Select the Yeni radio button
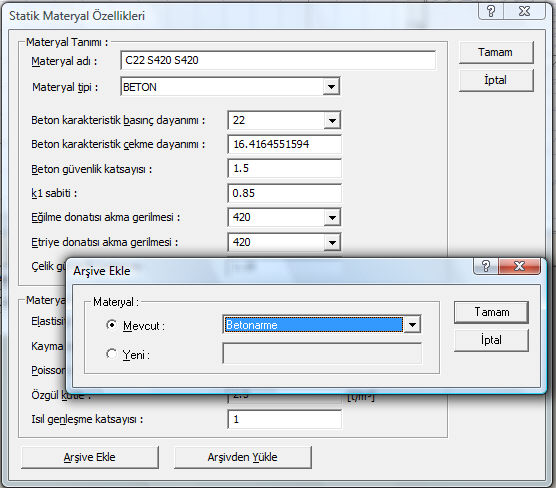The height and width of the screenshot is (488, 556). click(111, 354)
